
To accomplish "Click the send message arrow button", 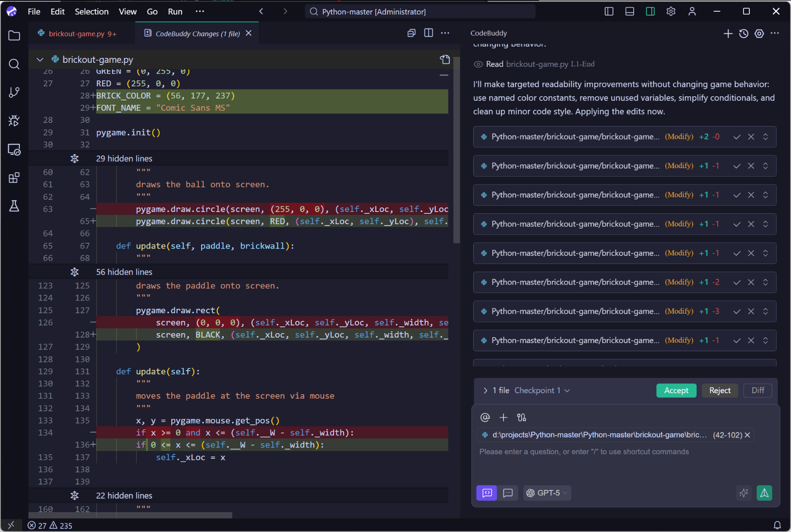I will point(764,493).
